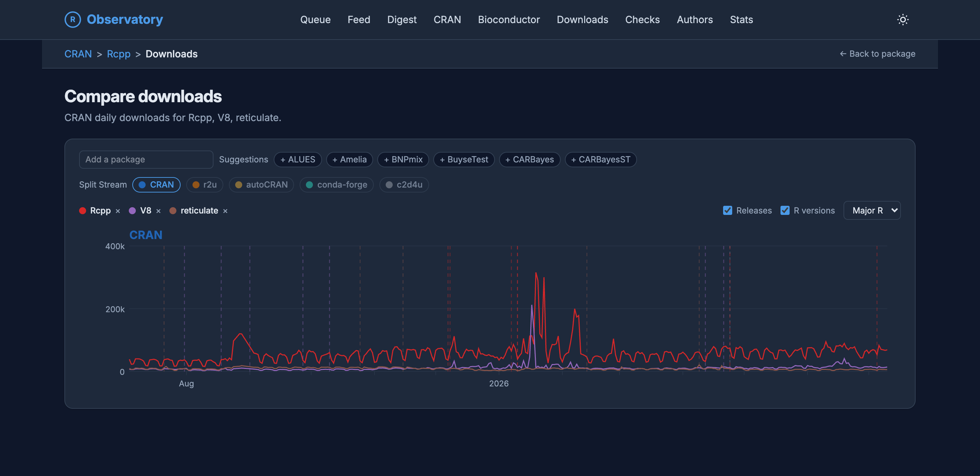The image size is (980, 476).
Task: Open the CRAN nav menu item
Action: click(x=447, y=19)
